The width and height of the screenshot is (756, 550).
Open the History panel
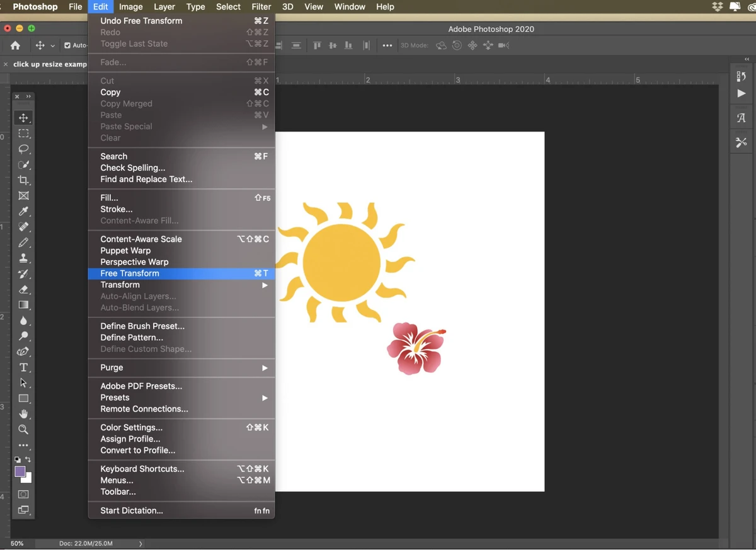pos(741,76)
